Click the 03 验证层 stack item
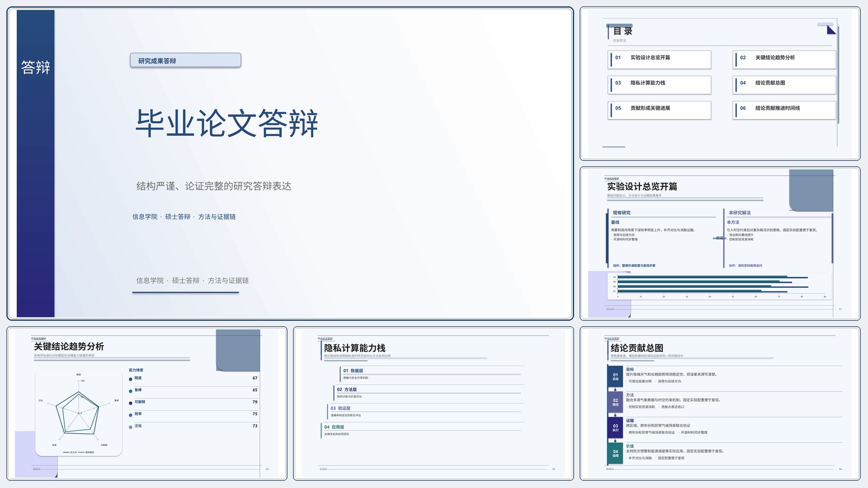 425,411
